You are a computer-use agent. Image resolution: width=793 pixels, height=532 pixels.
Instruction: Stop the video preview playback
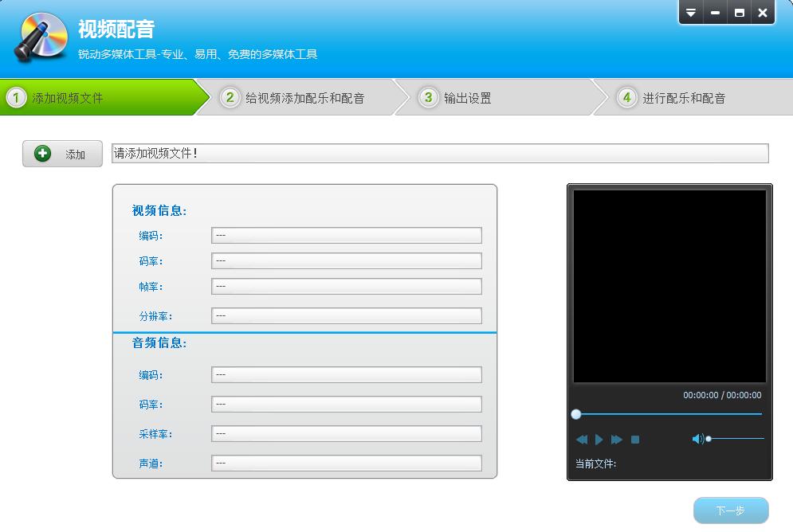(x=635, y=440)
